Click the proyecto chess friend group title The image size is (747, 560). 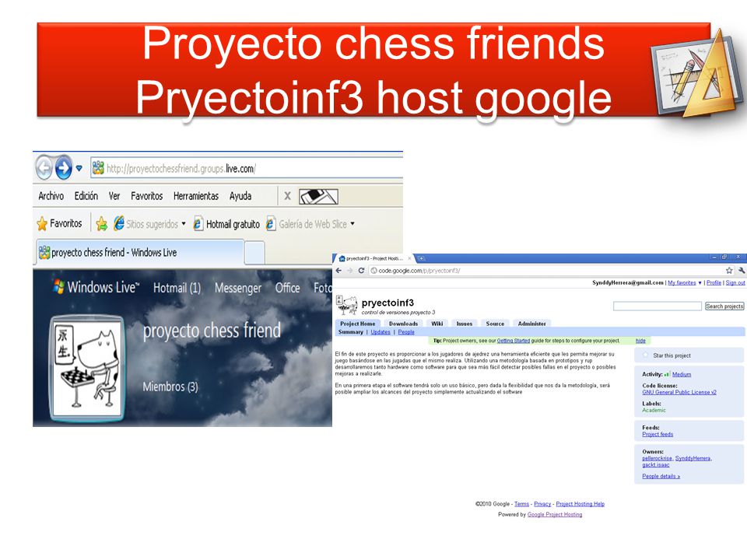[212, 330]
